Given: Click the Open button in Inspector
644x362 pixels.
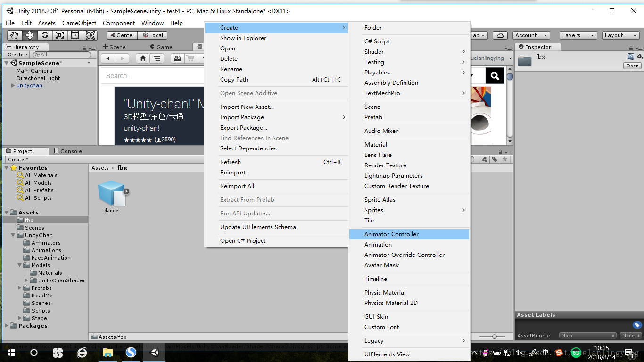Looking at the screenshot, I should pyautogui.click(x=632, y=66).
